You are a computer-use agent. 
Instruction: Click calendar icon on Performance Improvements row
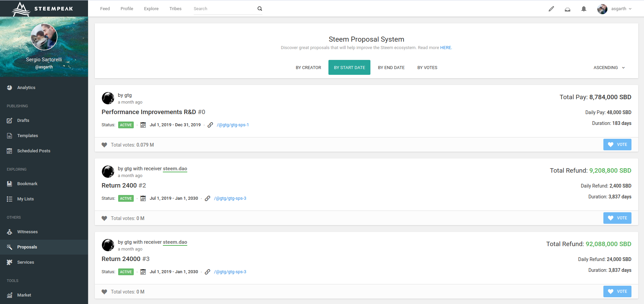pyautogui.click(x=143, y=125)
